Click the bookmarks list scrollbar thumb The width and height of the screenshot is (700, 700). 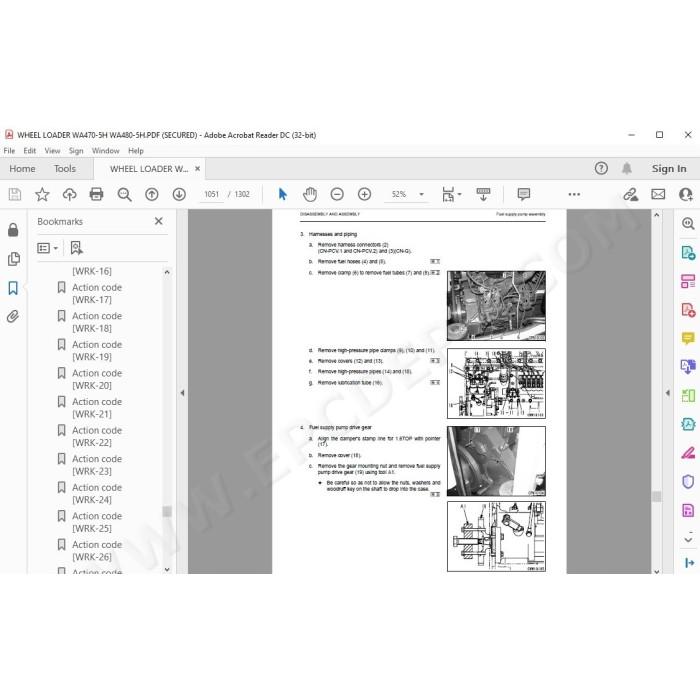click(167, 511)
